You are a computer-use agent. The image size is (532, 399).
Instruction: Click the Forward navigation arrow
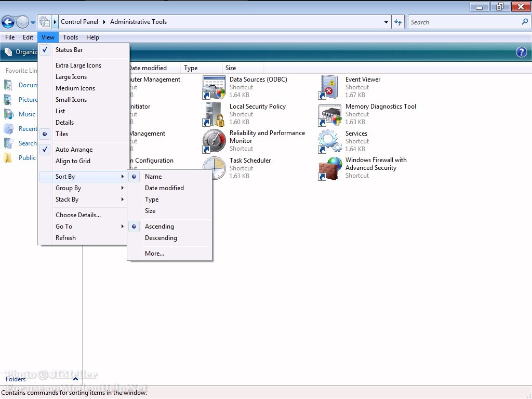pos(22,22)
